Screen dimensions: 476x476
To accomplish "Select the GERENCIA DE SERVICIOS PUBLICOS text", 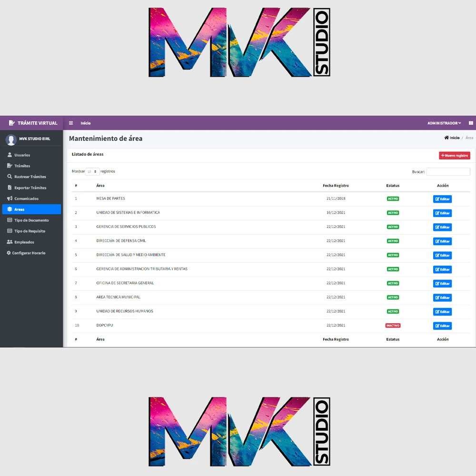I will [126, 227].
